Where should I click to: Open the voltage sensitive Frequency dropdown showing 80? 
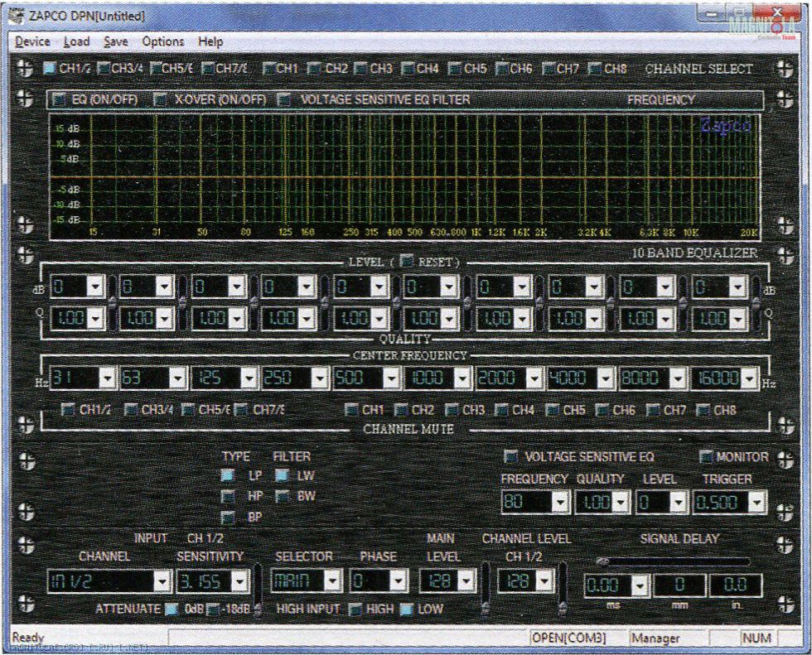point(535,502)
